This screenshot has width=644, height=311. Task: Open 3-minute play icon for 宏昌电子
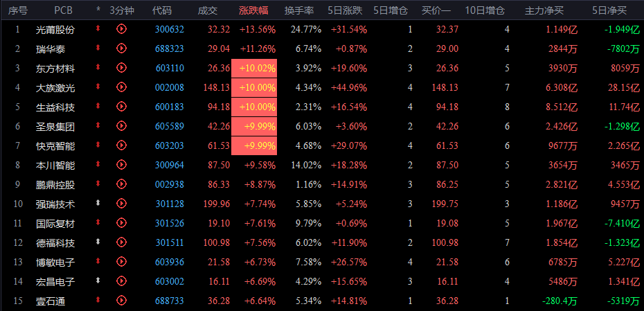tap(121, 281)
